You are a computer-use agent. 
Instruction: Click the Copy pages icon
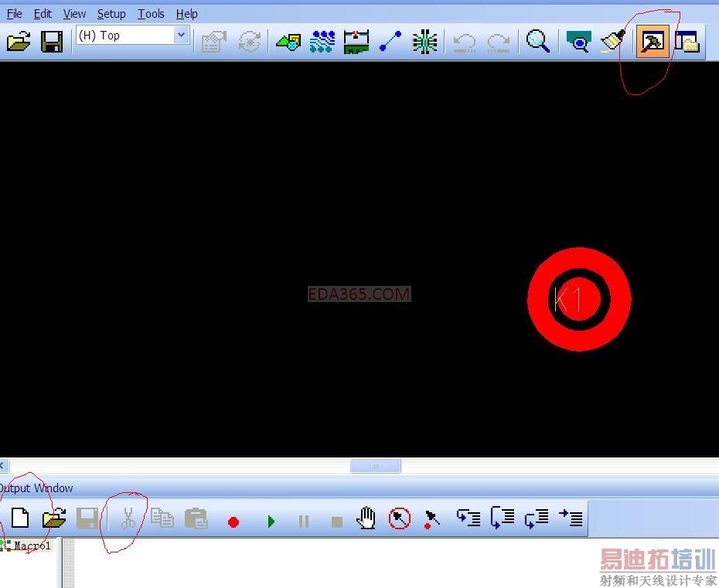point(162,518)
